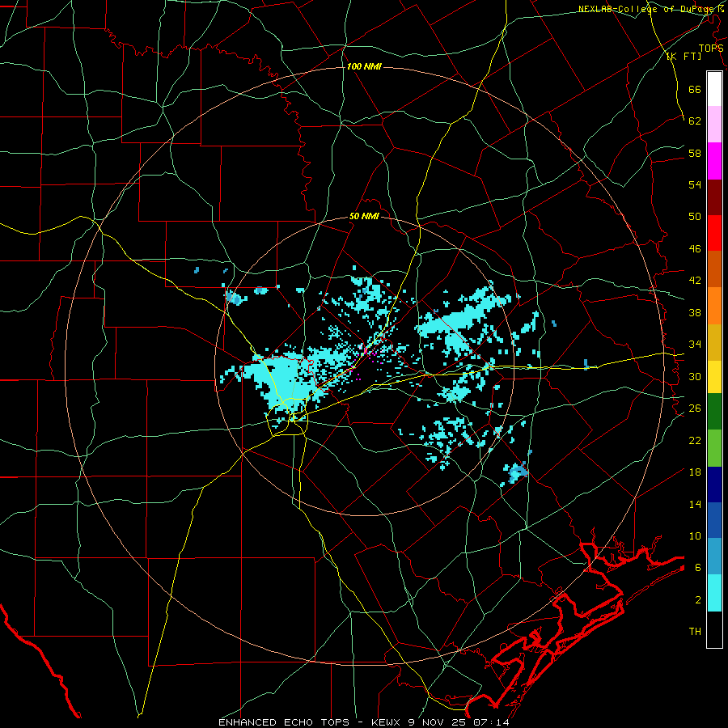Click the '18' legend value

(x=695, y=472)
